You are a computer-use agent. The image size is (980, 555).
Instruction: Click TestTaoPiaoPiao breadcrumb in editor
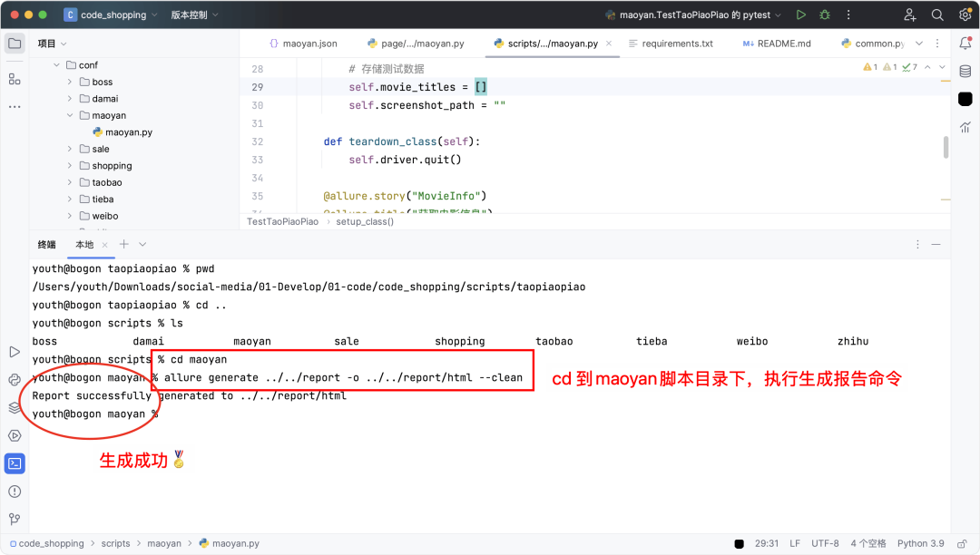point(282,221)
